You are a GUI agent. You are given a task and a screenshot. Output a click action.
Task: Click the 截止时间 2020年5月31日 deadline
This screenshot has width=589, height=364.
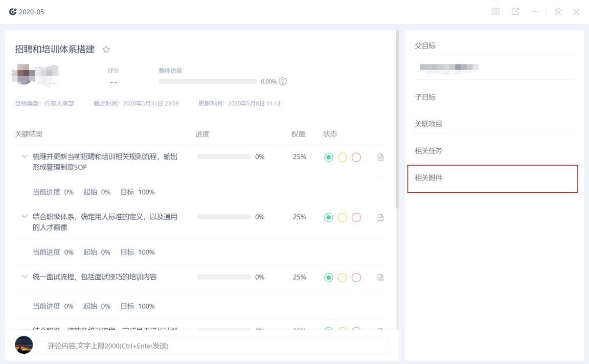coord(136,103)
